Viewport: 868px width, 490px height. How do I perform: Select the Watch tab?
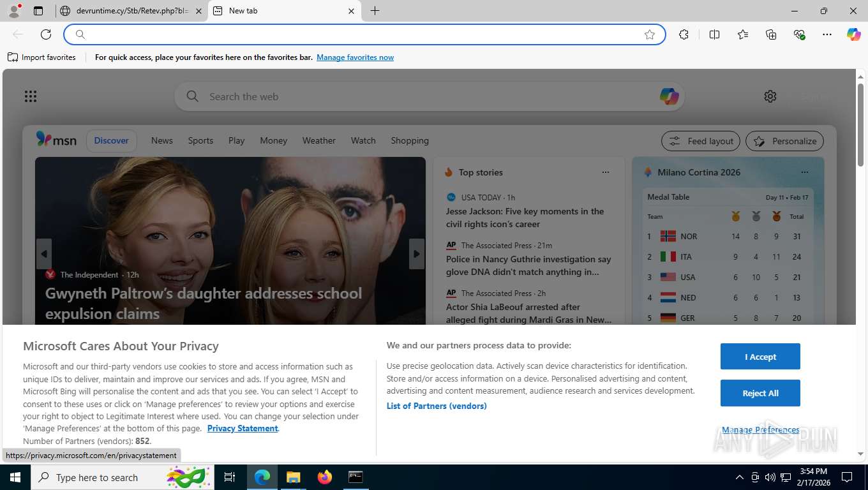coord(363,140)
